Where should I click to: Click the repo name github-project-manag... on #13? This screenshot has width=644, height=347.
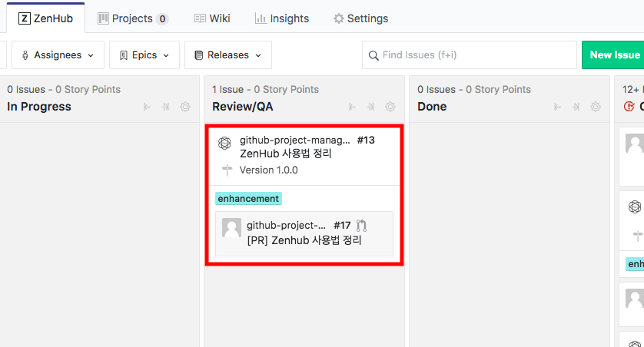(x=295, y=140)
